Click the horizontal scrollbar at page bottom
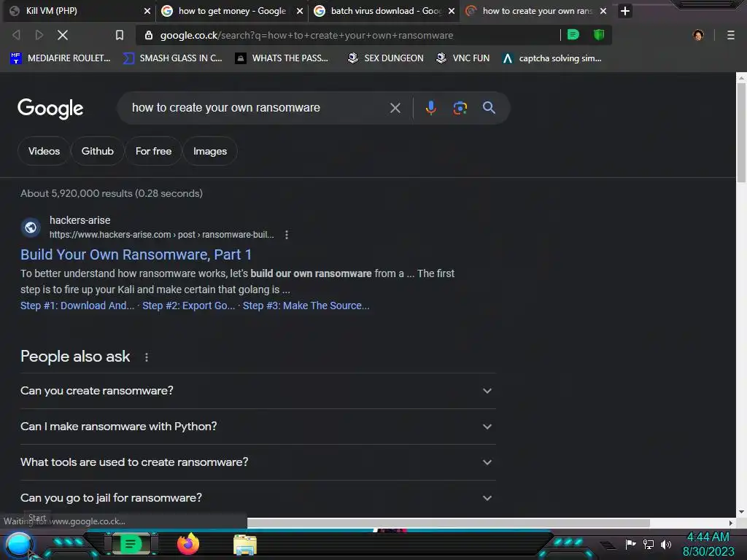 point(448,523)
